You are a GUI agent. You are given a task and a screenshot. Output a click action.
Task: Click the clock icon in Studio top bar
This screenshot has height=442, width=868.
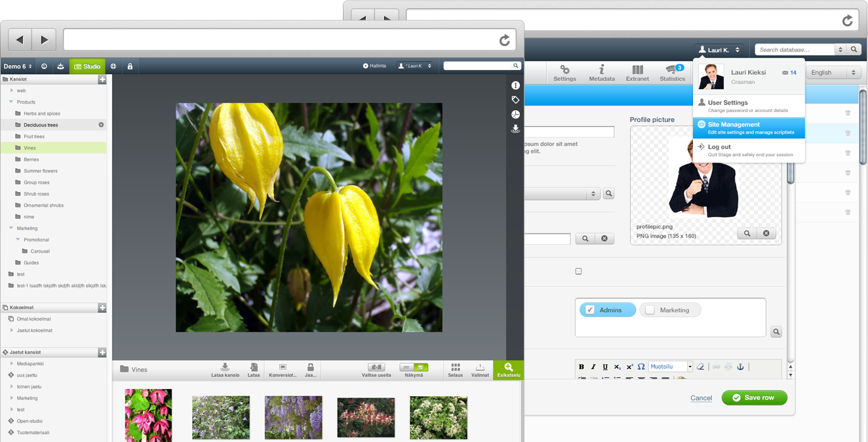[44, 66]
